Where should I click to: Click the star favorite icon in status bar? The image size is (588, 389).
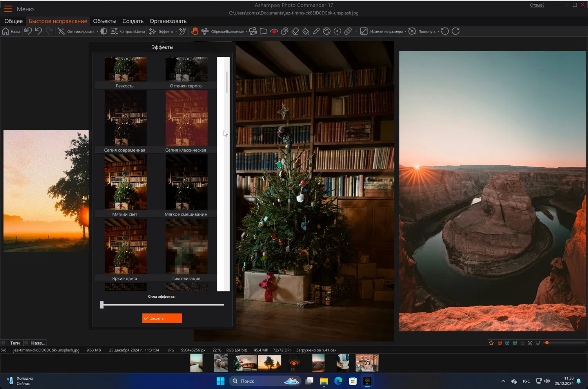pos(491,343)
